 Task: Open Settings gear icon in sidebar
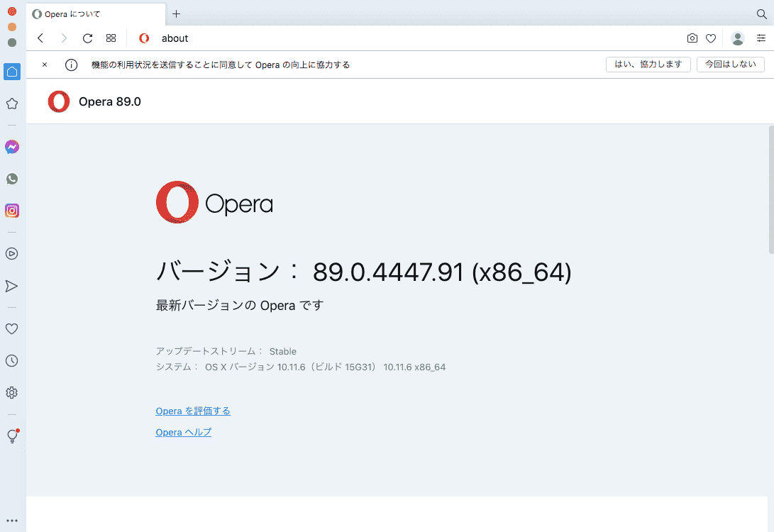point(12,393)
